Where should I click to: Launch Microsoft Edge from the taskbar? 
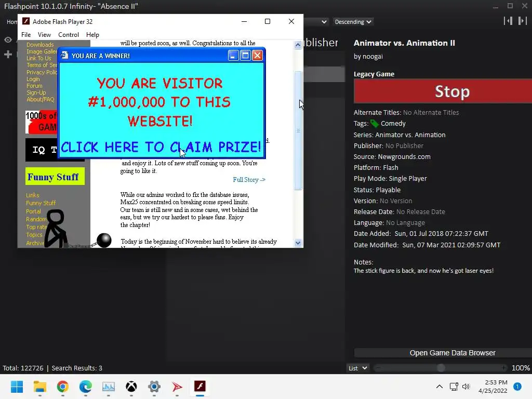[86, 387]
